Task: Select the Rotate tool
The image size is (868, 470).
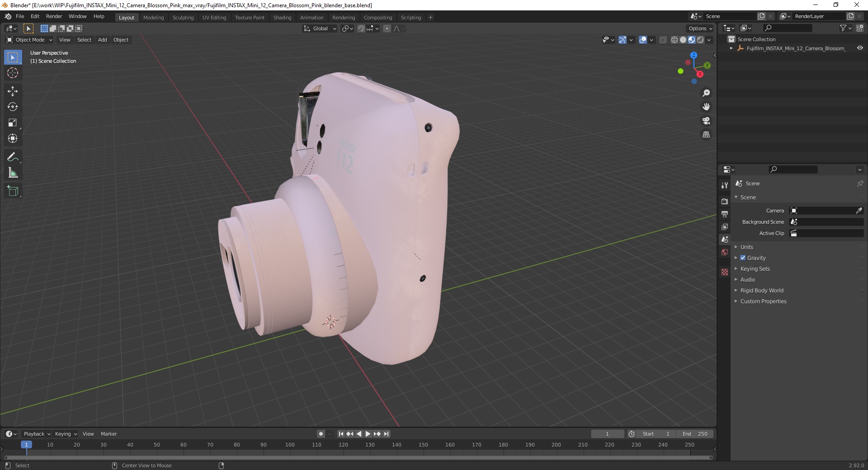Action: (13, 107)
